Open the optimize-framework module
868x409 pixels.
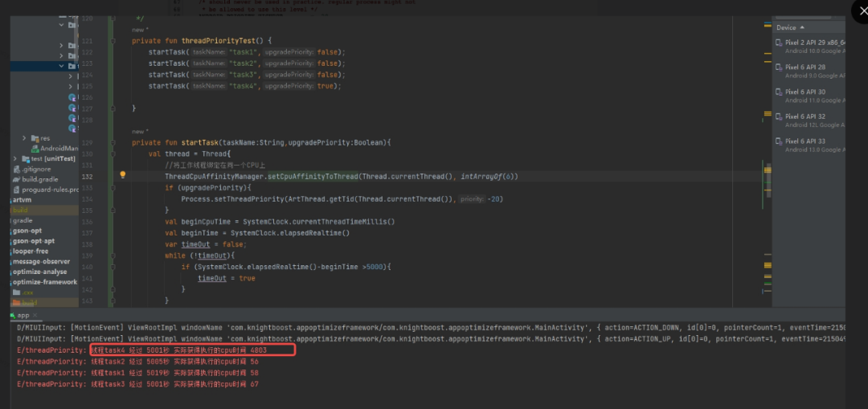pos(45,282)
